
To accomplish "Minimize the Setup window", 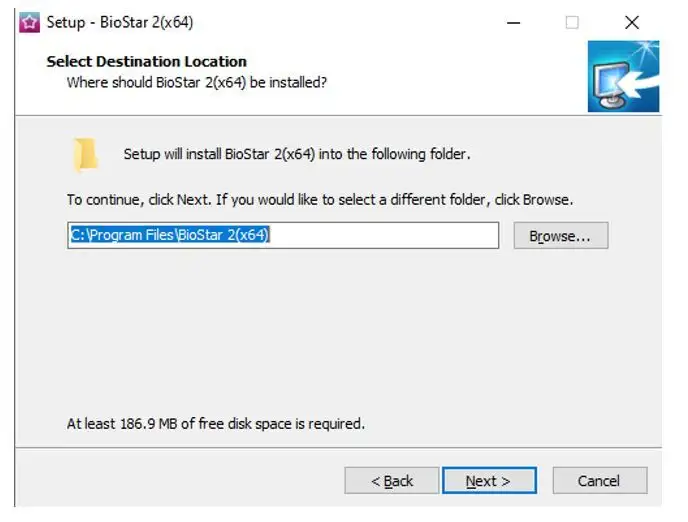I will (x=513, y=22).
